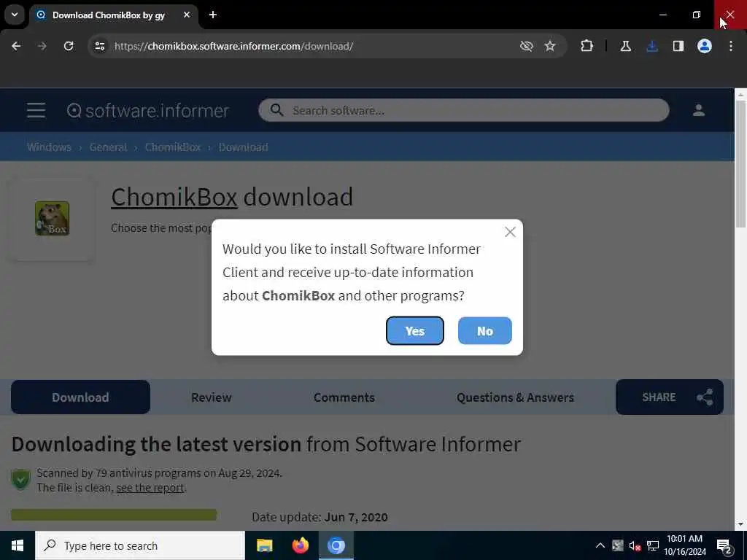The width and height of the screenshot is (747, 560).
Task: Open the network tray icon
Action: tap(653, 545)
